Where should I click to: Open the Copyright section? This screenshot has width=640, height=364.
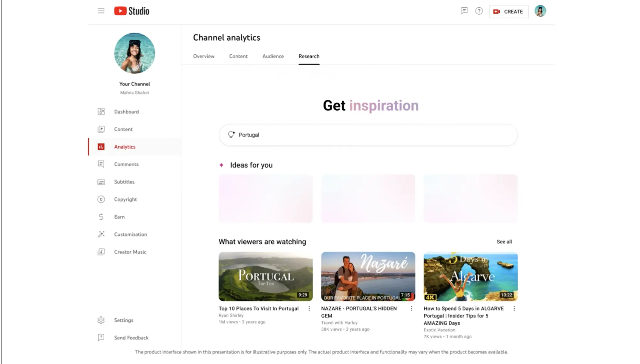pyautogui.click(x=125, y=199)
